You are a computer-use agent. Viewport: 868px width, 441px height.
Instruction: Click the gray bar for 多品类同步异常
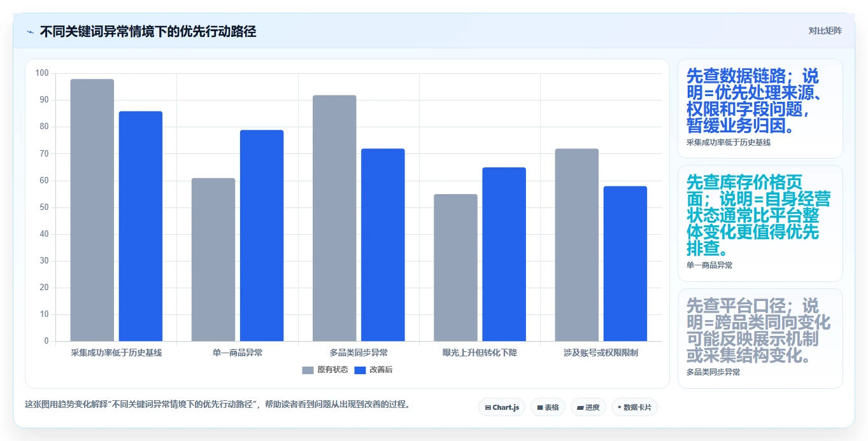click(x=334, y=218)
